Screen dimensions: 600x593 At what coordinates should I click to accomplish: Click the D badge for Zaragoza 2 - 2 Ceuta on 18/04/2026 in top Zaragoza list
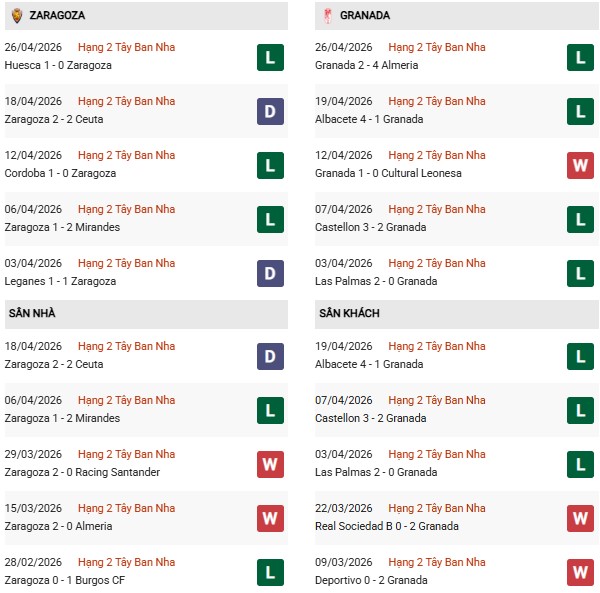point(269,111)
